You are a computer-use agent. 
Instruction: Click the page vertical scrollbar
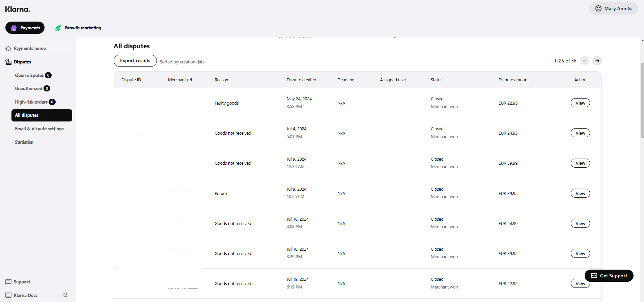tap(642, 101)
